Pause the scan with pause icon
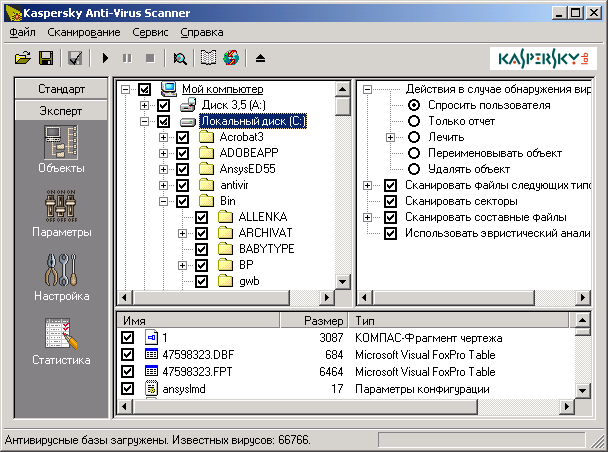The height and width of the screenshot is (452, 608). click(x=127, y=59)
